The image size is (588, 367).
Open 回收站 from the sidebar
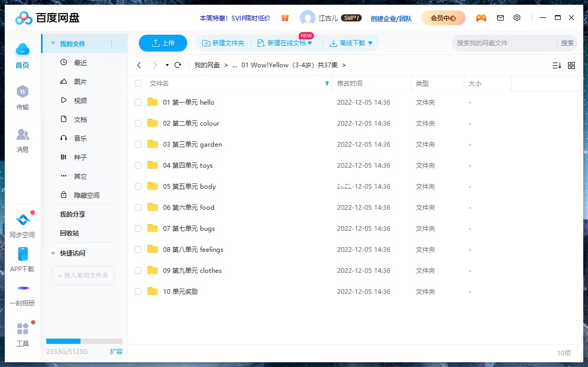point(70,233)
